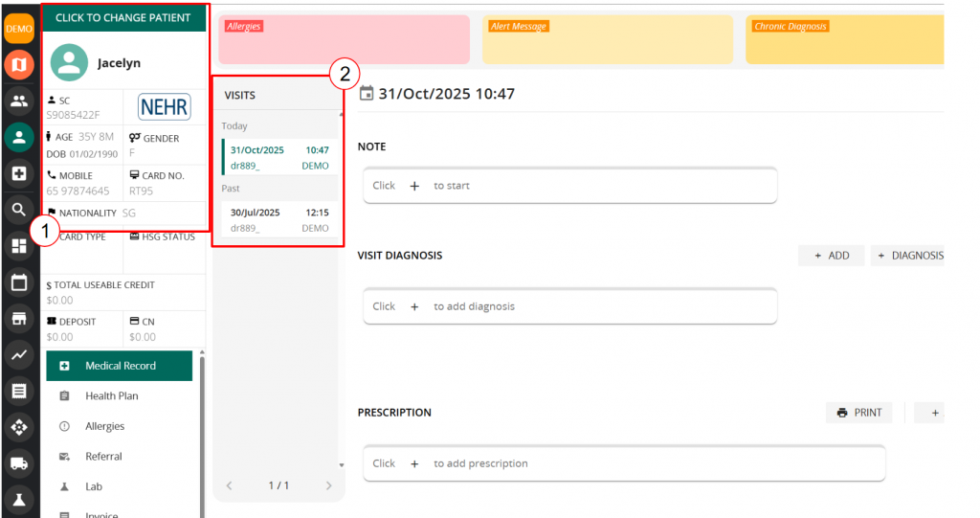Click the medical plus-box sidebar icon
Screen dimensions: 980x518
pyautogui.click(x=19, y=173)
